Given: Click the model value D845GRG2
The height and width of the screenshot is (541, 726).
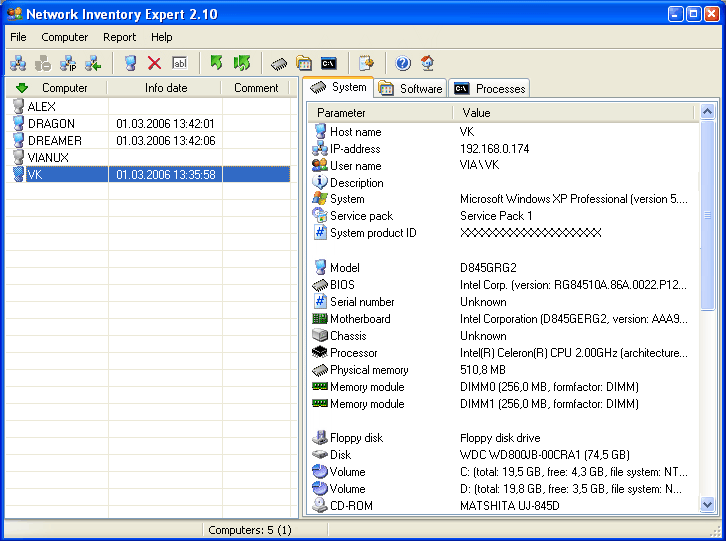Looking at the screenshot, I should pyautogui.click(x=488, y=268).
